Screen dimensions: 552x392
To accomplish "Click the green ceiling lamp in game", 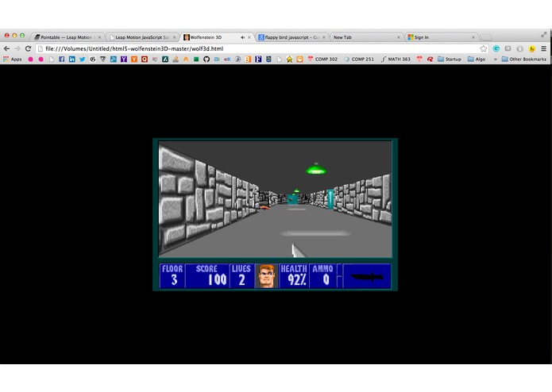I will pos(316,169).
